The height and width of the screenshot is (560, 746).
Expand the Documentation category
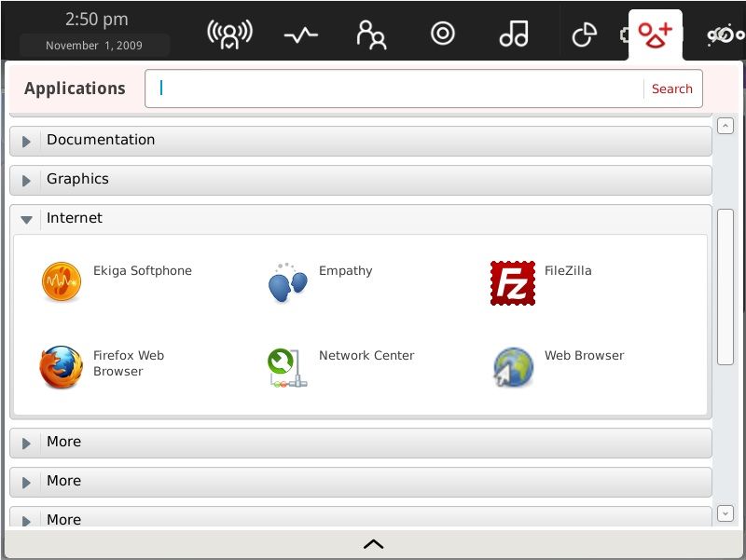(27, 141)
